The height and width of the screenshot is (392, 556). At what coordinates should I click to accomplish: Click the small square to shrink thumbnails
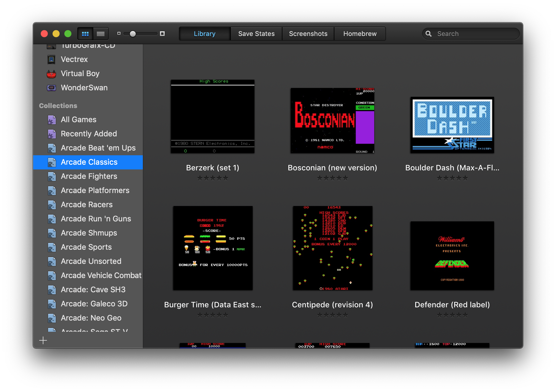119,34
